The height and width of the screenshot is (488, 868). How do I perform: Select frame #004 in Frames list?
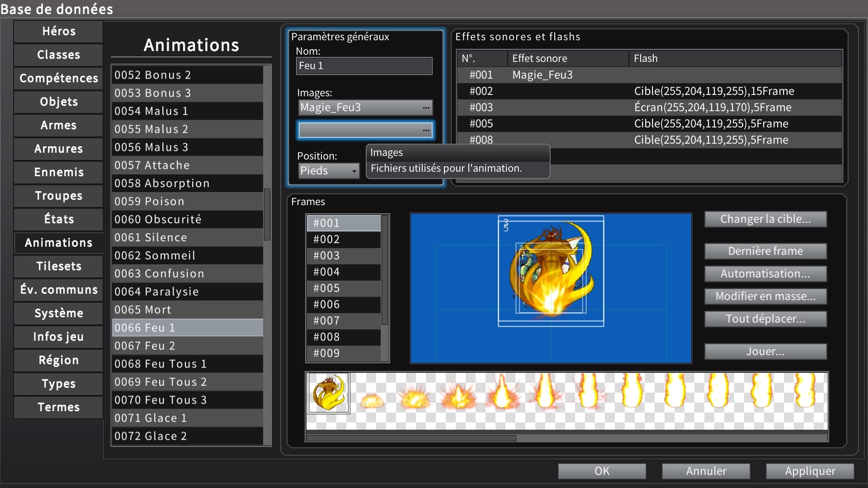[x=344, y=272]
